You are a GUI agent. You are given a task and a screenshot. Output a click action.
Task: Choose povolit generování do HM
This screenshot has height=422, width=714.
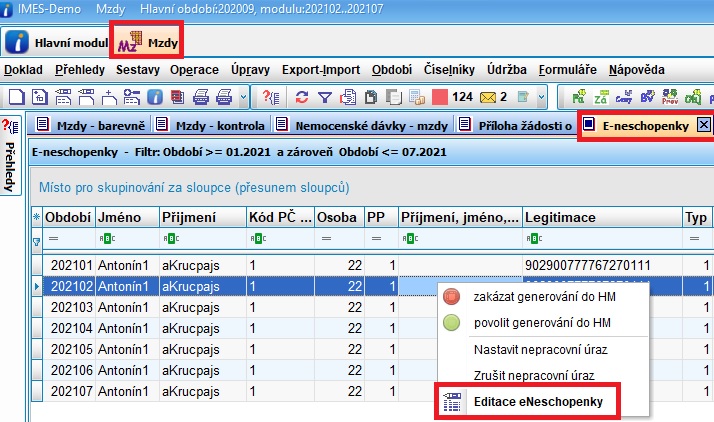526,323
